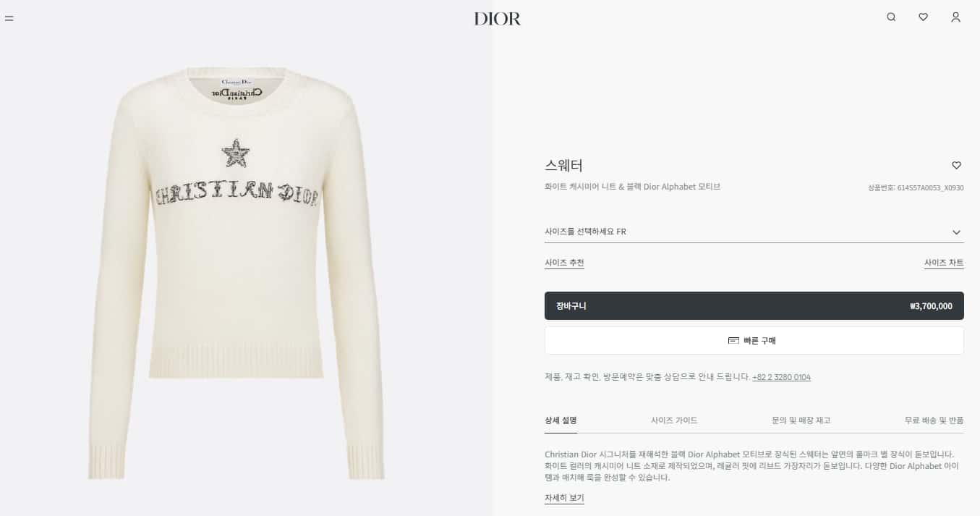Expand description with 자세히 보기
This screenshot has width=980, height=516.
[564, 498]
